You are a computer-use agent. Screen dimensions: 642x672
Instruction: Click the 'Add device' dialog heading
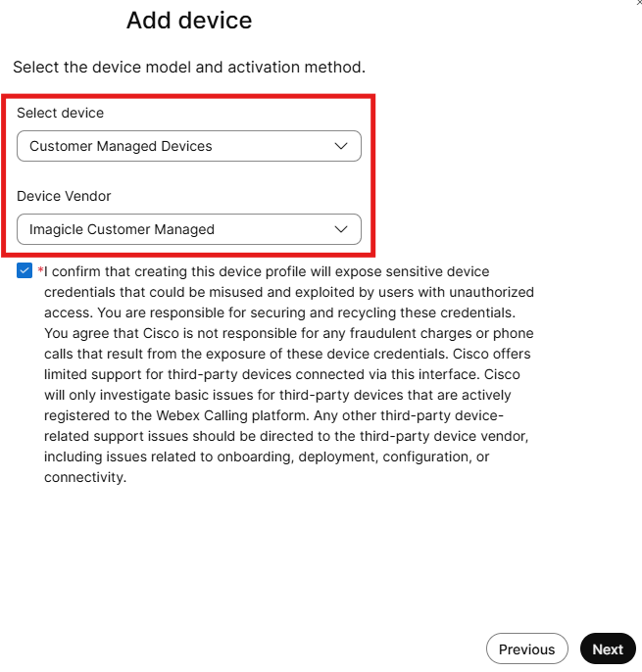click(x=189, y=21)
